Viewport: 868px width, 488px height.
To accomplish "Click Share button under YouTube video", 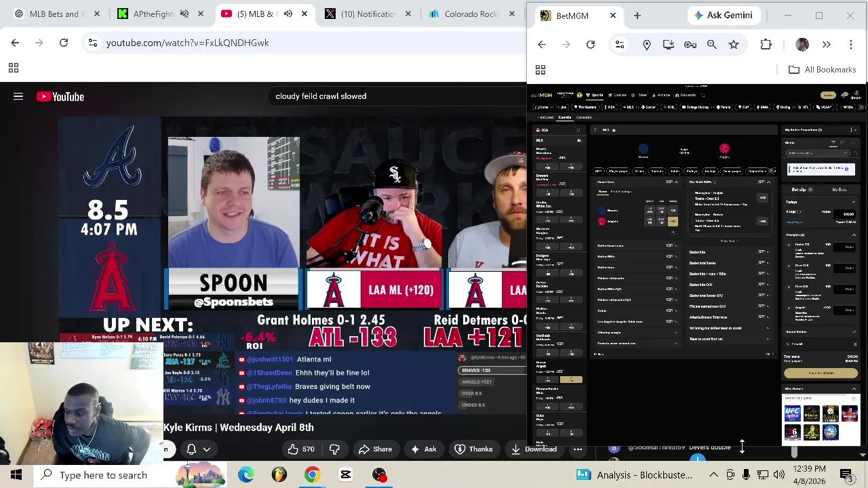I will (x=375, y=449).
